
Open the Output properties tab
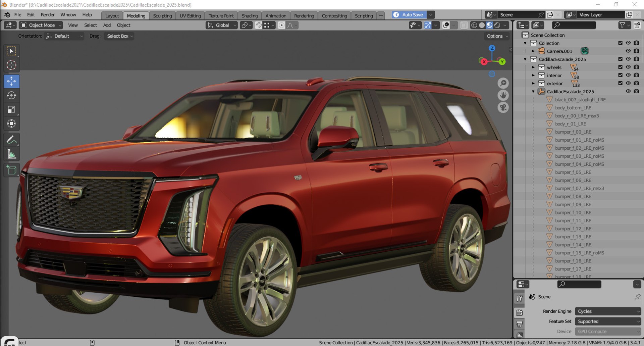click(519, 324)
